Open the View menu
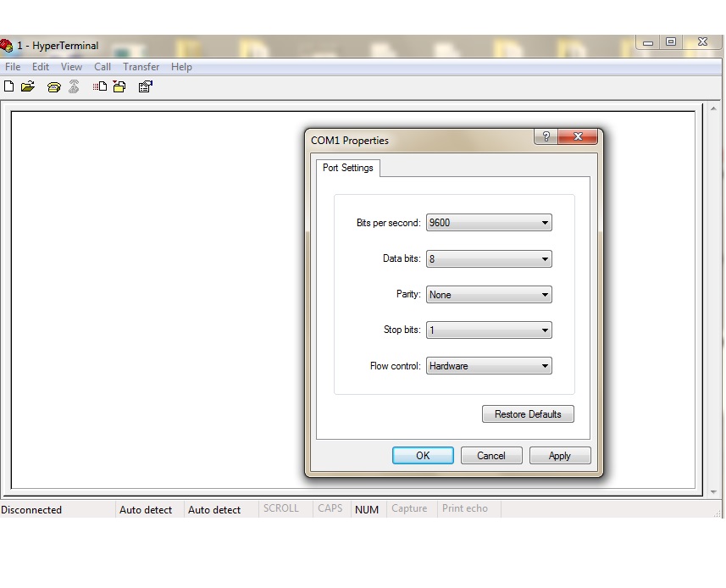 pos(71,67)
